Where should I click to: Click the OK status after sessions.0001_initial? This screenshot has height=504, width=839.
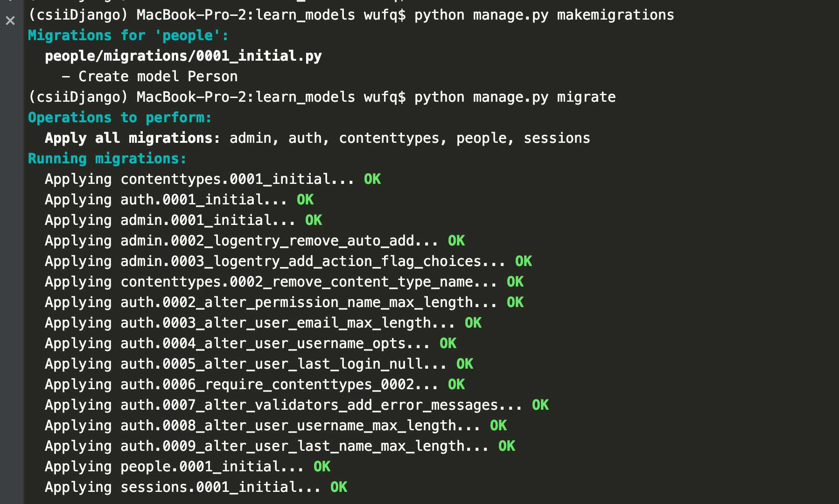339,487
